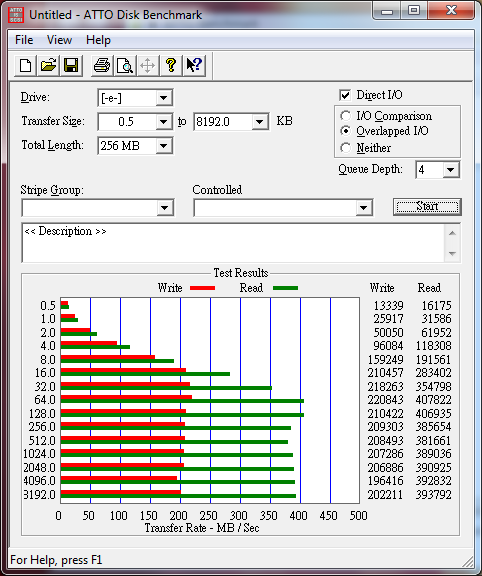The height and width of the screenshot is (576, 482).
Task: Expand the maximum Transfer Size 8192.0 dropdown
Action: (259, 122)
